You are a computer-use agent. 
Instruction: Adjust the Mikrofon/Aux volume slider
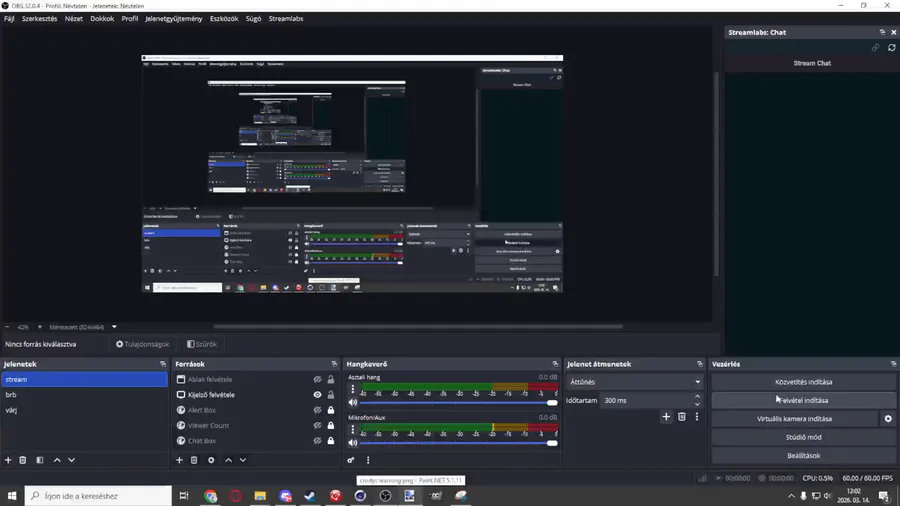(x=459, y=443)
